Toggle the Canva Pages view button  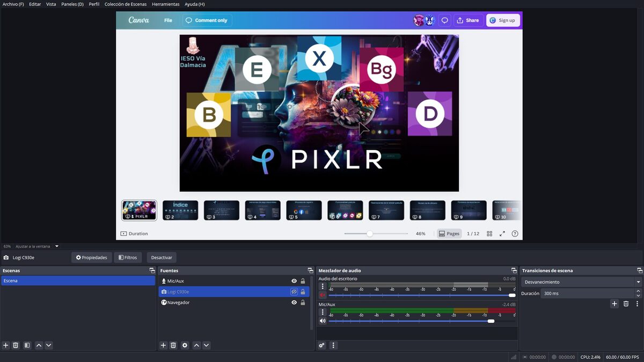point(449,234)
